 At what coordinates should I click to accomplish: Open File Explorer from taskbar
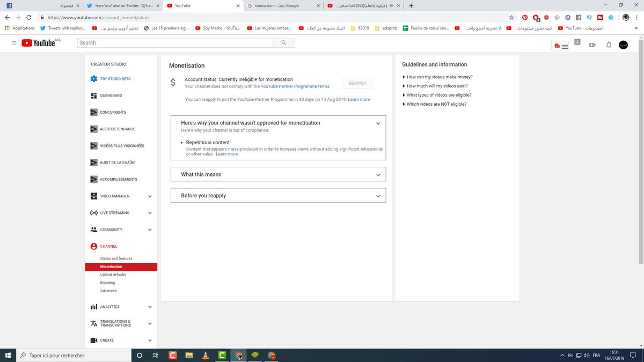[x=189, y=355]
